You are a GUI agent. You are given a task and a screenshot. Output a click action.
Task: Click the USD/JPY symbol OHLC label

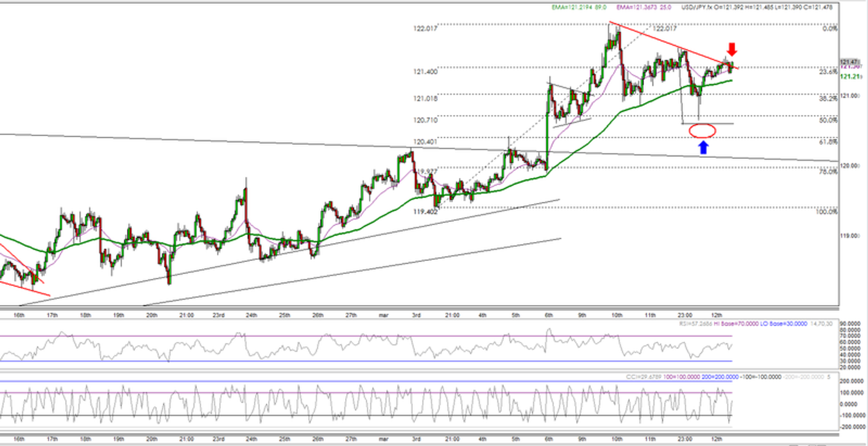pyautogui.click(x=757, y=7)
